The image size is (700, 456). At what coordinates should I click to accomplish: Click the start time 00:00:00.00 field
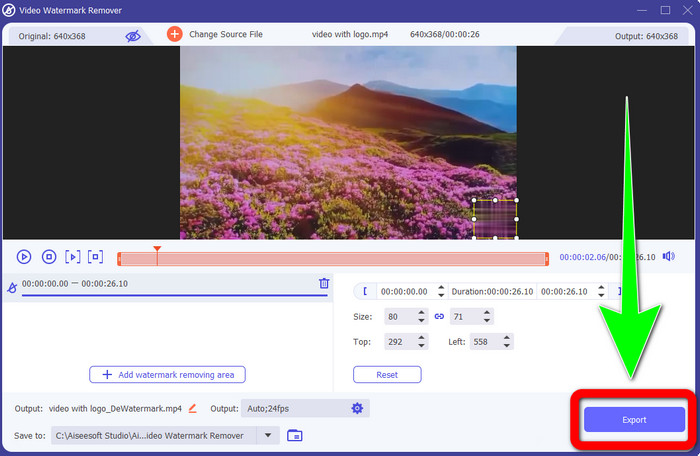pyautogui.click(x=404, y=292)
